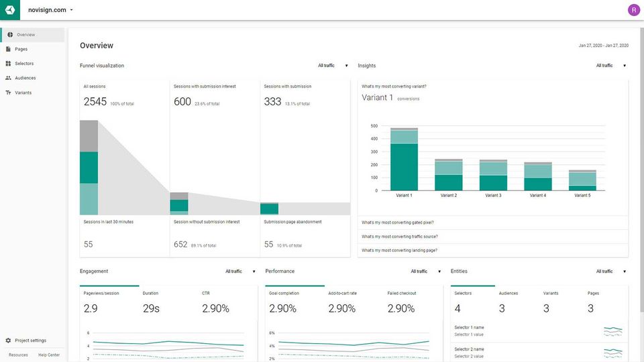Click the Variants text icon in sidebar

tap(8, 93)
